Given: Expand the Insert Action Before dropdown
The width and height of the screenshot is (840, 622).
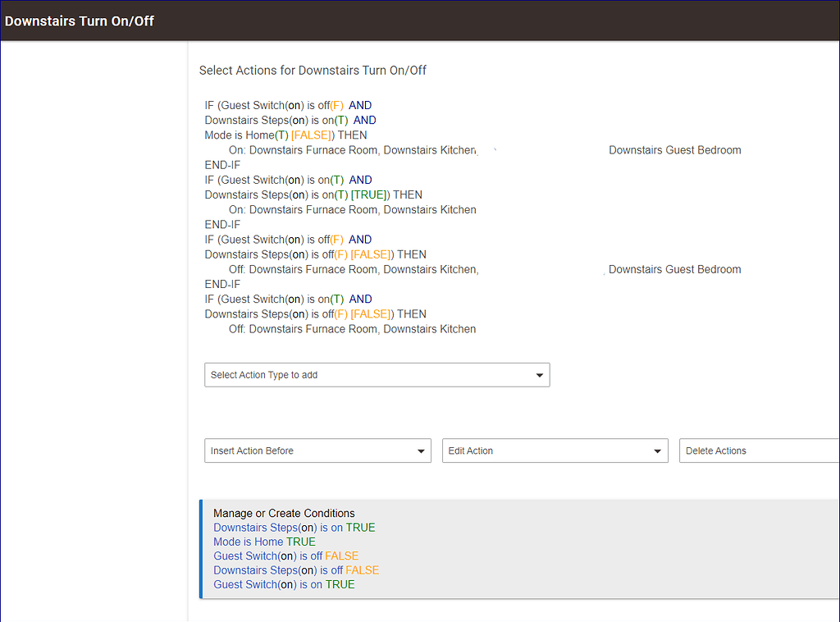Looking at the screenshot, I should click(317, 450).
